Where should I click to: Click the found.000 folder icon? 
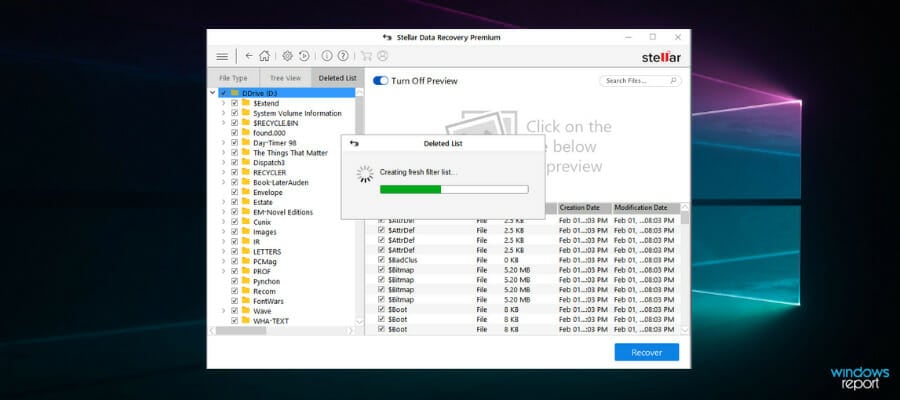(x=246, y=133)
